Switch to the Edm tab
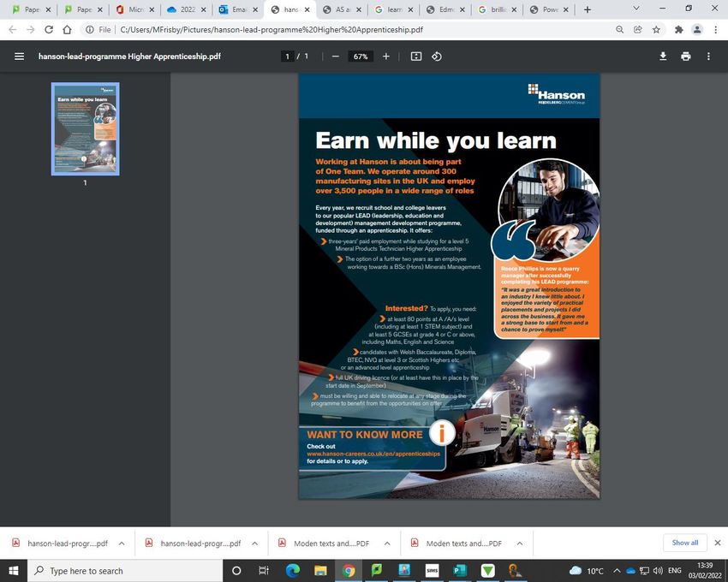The height and width of the screenshot is (582, 728). click(445, 9)
